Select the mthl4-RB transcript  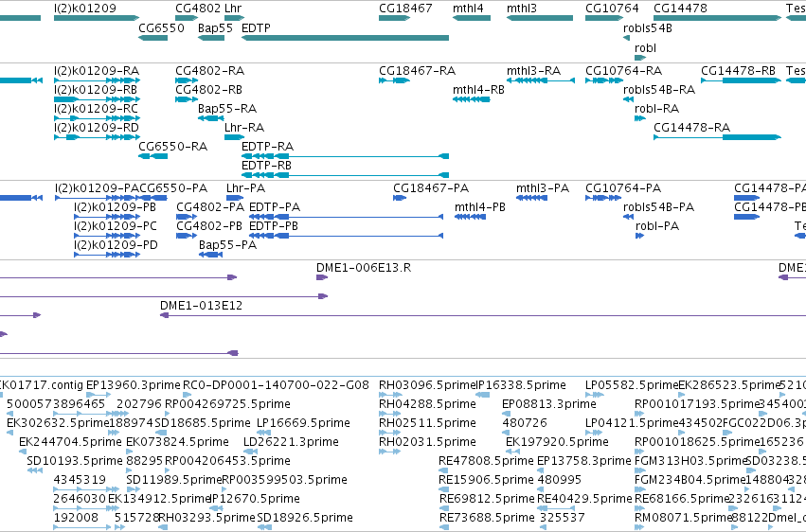[x=478, y=89]
